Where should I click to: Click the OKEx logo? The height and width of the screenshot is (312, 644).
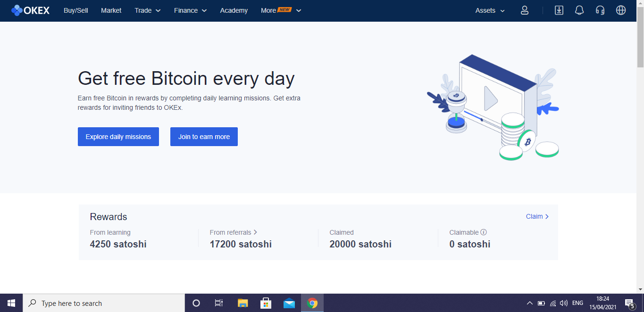click(x=30, y=10)
